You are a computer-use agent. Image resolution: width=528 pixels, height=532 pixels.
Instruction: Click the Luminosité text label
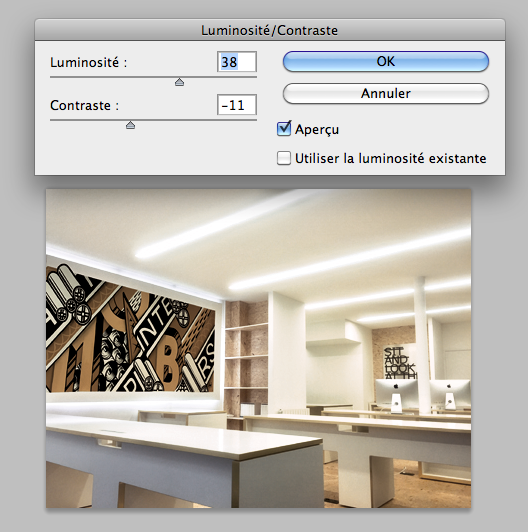(89, 62)
